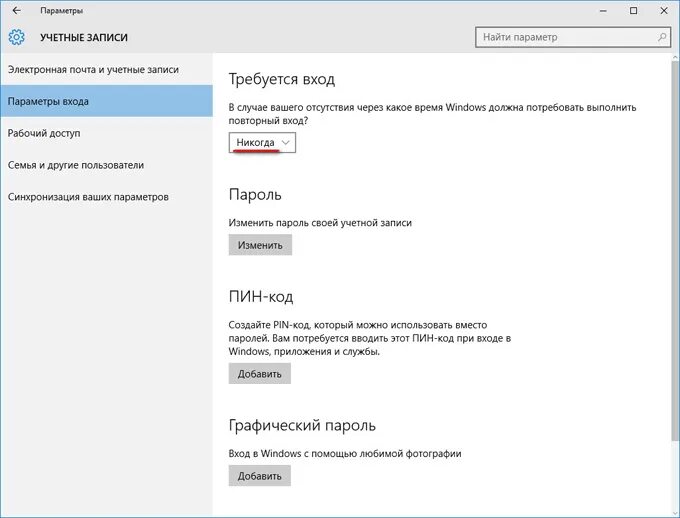Image resolution: width=680 pixels, height=518 pixels.
Task: Click the "Параметры" window title text
Action: [x=62, y=11]
